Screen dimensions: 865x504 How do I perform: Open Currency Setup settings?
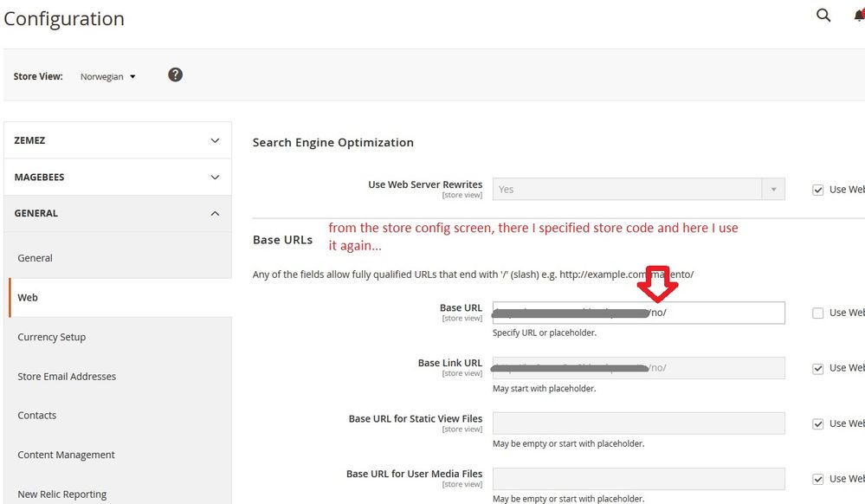pyautogui.click(x=52, y=337)
